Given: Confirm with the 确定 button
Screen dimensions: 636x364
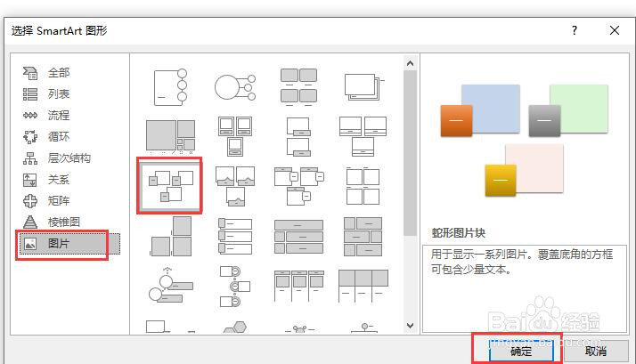Looking at the screenshot, I should (x=521, y=351).
